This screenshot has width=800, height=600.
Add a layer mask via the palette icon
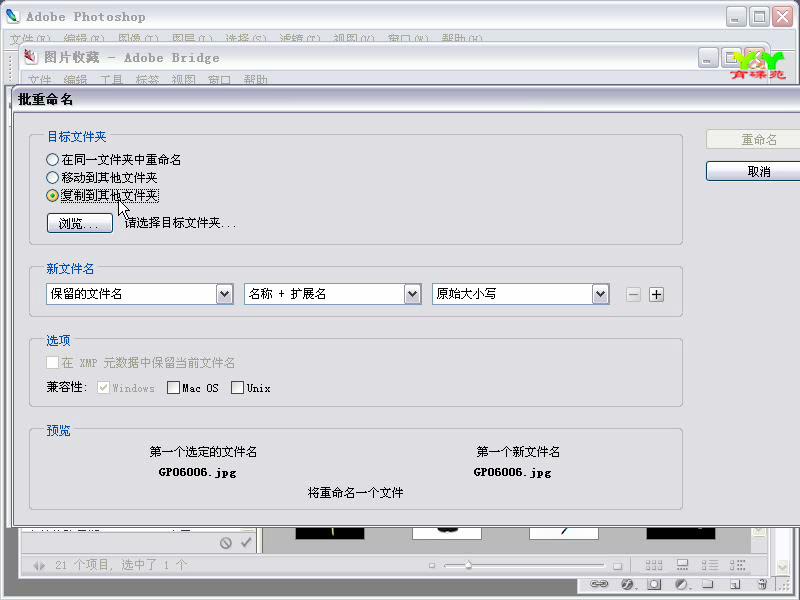(x=654, y=584)
